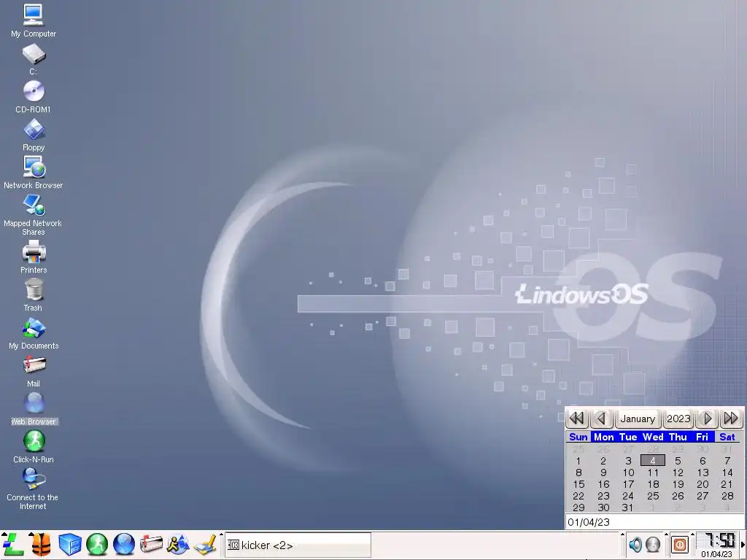Select day 12 in the calendar

click(678, 472)
